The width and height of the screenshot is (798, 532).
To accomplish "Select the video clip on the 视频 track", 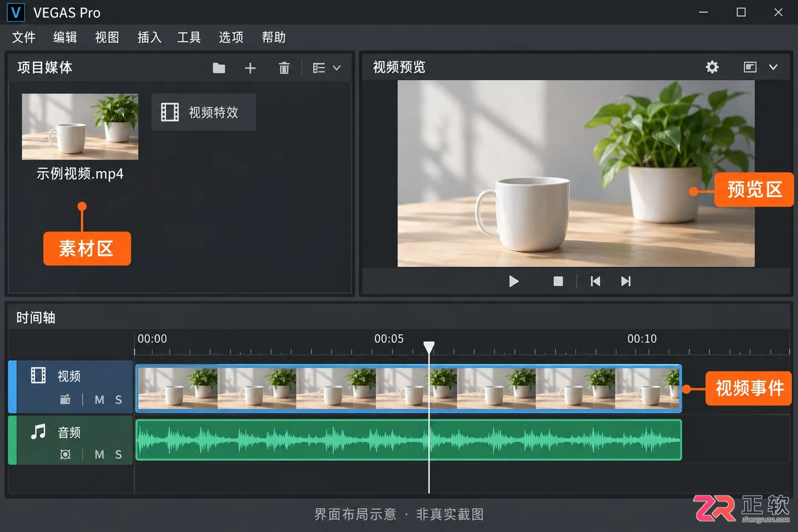I will (408, 388).
